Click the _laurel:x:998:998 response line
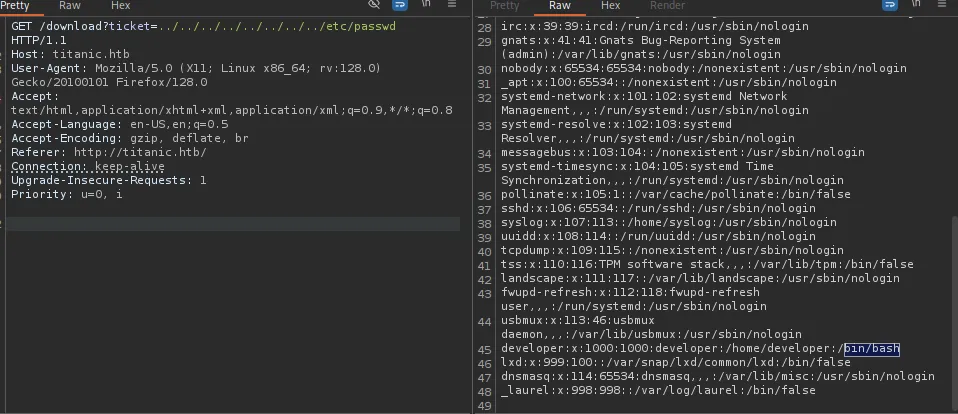 pos(658,391)
